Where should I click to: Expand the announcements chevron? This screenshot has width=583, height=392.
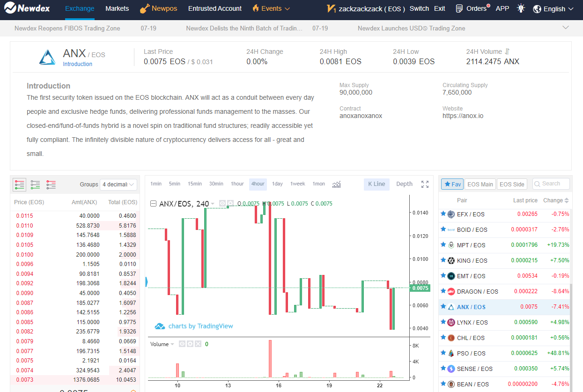(566, 28)
